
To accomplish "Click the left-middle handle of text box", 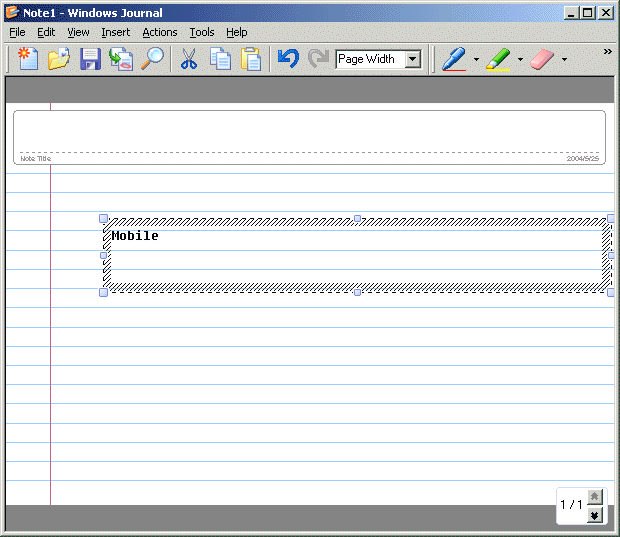I will coord(104,255).
